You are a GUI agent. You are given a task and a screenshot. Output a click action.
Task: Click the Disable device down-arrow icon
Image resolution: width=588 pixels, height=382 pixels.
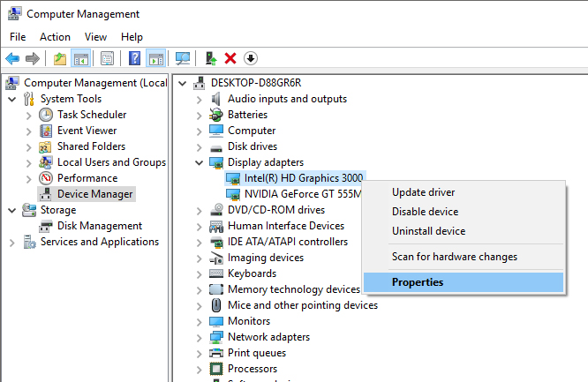pyautogui.click(x=251, y=58)
